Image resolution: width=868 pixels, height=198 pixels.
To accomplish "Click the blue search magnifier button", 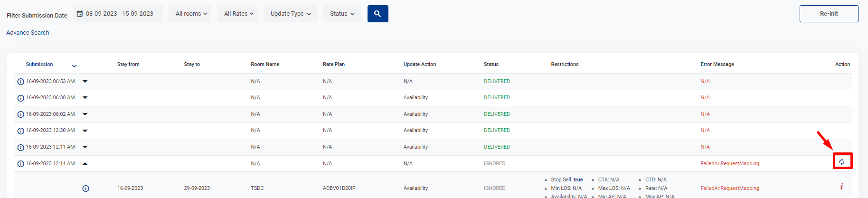I will point(377,14).
